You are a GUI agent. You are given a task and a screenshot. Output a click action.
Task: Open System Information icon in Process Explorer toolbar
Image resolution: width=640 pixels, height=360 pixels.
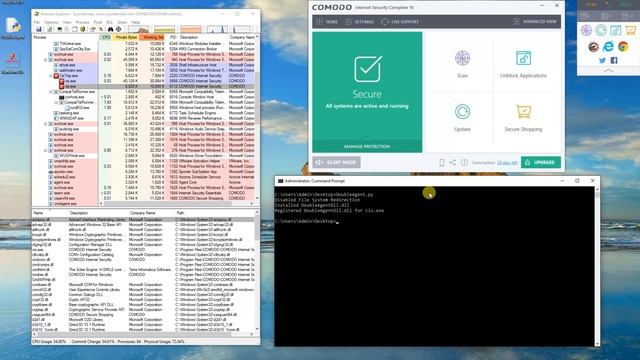coord(60,29)
